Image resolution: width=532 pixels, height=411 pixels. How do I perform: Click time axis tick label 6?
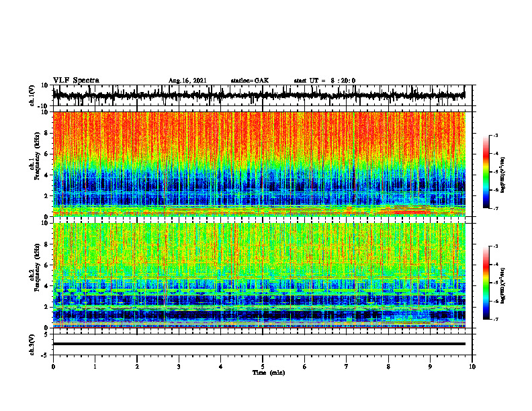(x=305, y=367)
